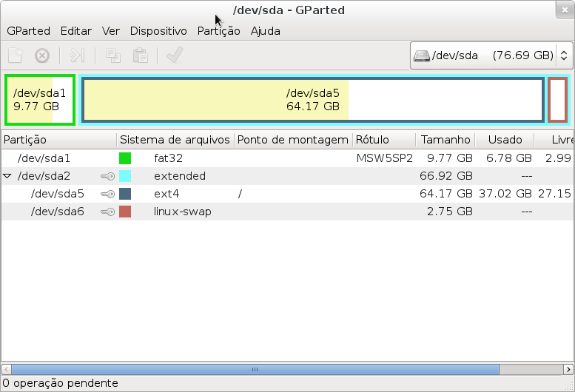Select the /dev/sda1 row in partition list
This screenshot has width=575, height=392.
[x=44, y=158]
